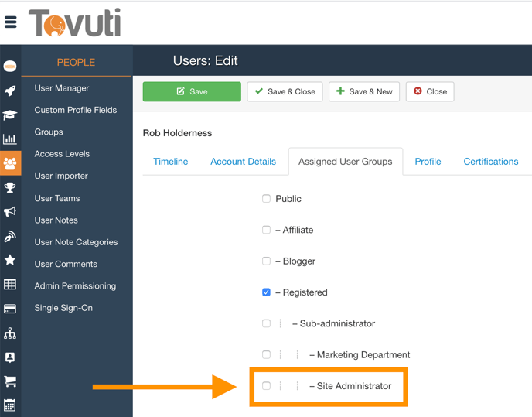This screenshot has height=417, width=532.
Task: Go to Admin Permissioning
Action: [75, 285]
